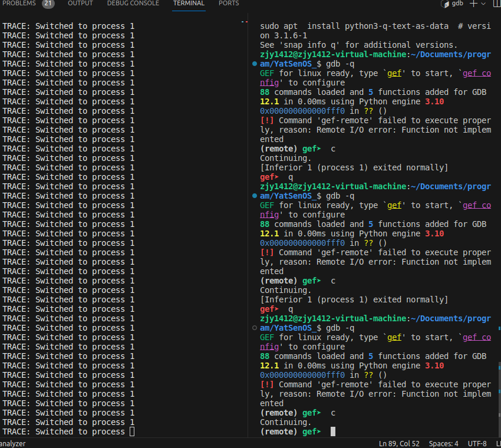Click the first red 'gef➤ q' prompt line
This screenshot has height=448, width=501.
tap(276, 177)
